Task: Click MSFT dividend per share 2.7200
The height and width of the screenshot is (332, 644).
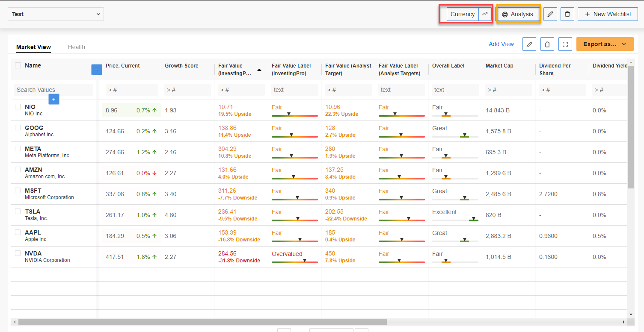Action: [x=548, y=194]
